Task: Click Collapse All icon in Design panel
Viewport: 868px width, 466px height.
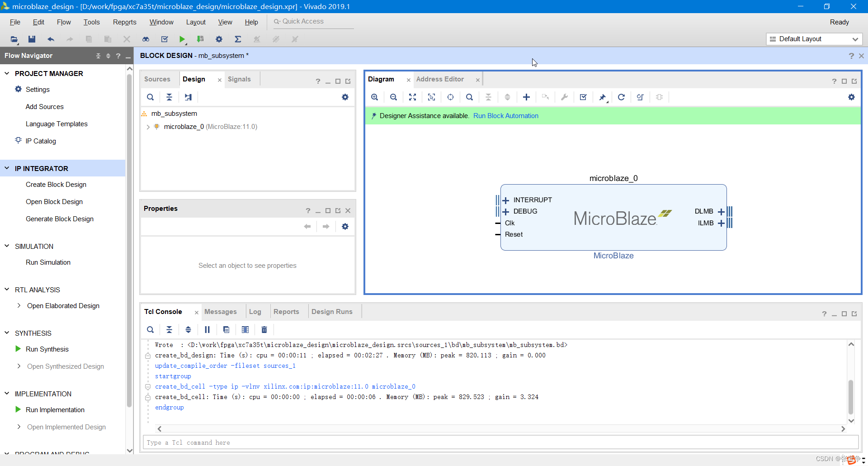Action: 169,97
